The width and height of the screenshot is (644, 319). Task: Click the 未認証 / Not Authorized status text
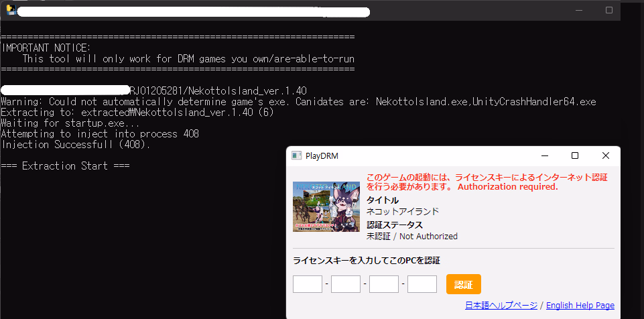(x=412, y=236)
